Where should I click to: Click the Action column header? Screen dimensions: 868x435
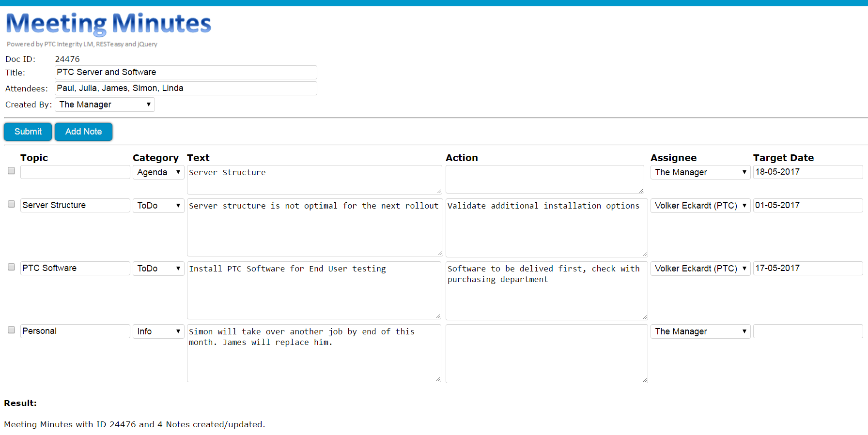pos(462,158)
